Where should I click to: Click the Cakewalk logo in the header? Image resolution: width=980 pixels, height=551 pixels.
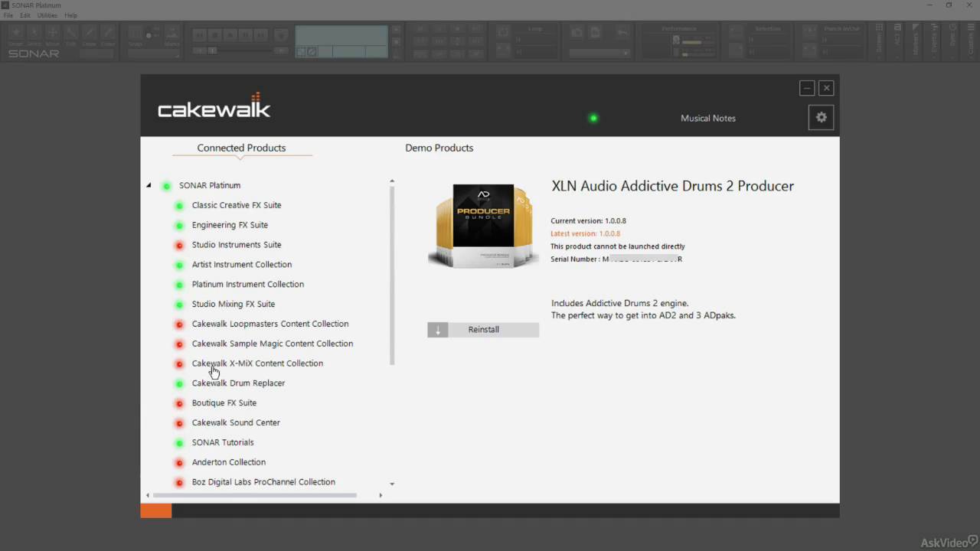pos(214,106)
